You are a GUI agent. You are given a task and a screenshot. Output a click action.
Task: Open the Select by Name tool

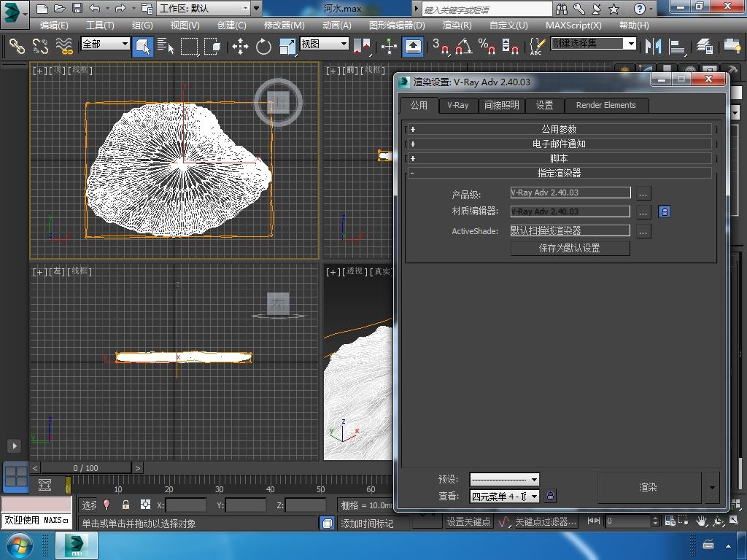pyautogui.click(x=166, y=46)
